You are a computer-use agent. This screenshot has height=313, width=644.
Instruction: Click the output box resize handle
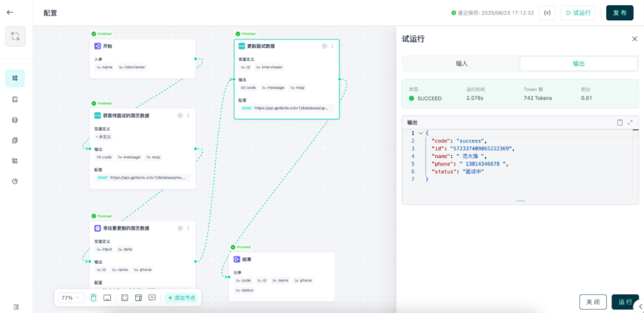(520, 202)
